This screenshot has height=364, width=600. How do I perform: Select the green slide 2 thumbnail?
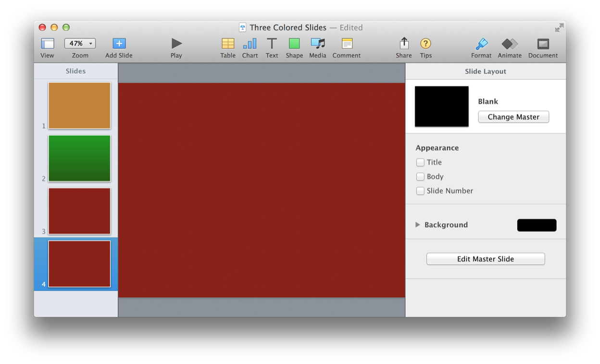79,158
